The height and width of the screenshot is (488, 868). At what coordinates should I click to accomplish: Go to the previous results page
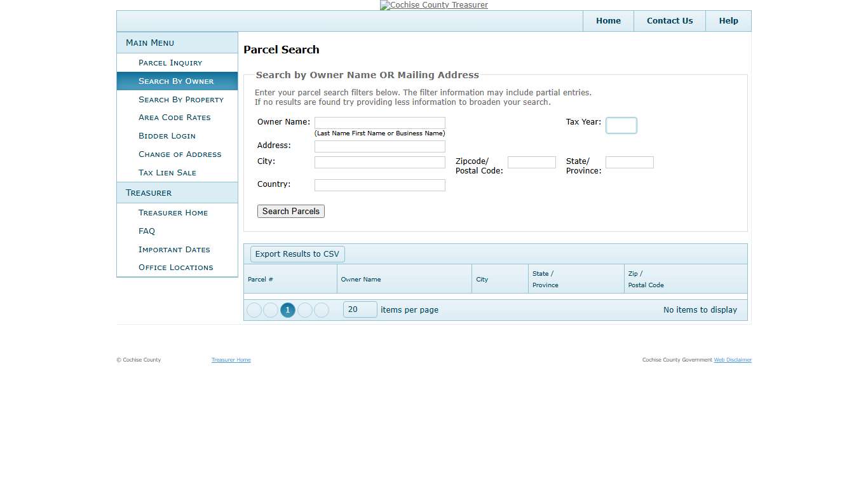point(271,309)
